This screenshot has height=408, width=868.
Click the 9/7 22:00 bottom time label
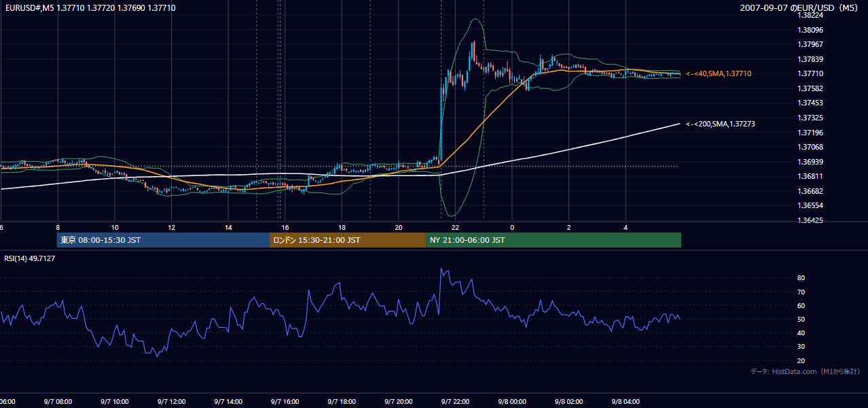pyautogui.click(x=455, y=402)
